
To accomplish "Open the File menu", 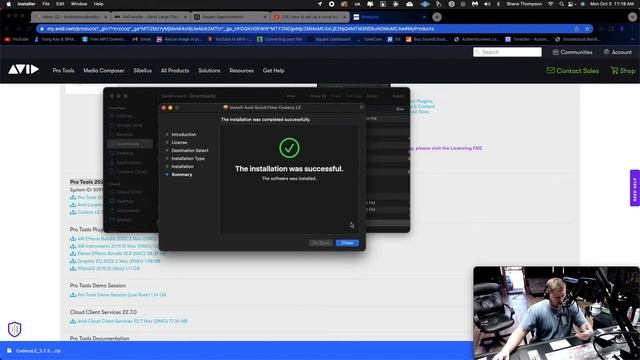I will point(46,4).
